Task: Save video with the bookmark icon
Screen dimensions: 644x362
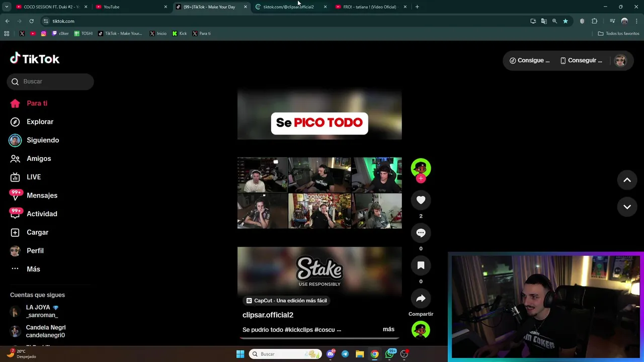Action: tap(421, 265)
